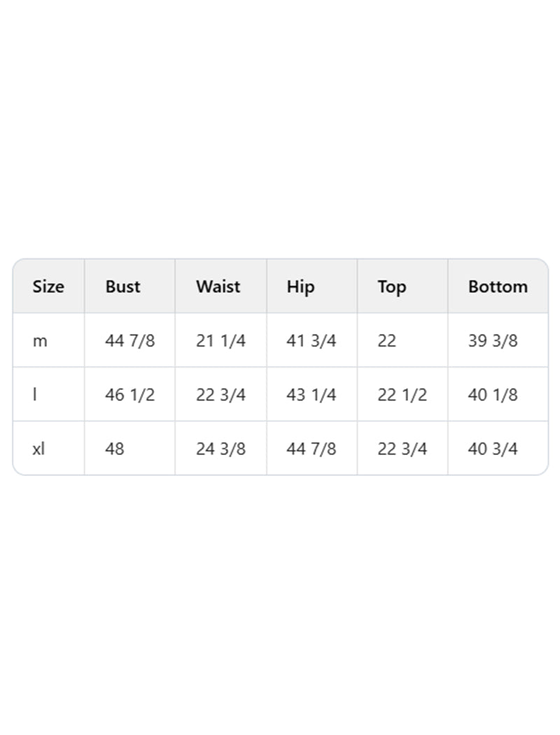Select the Top column header
560x735 pixels.
point(391,286)
